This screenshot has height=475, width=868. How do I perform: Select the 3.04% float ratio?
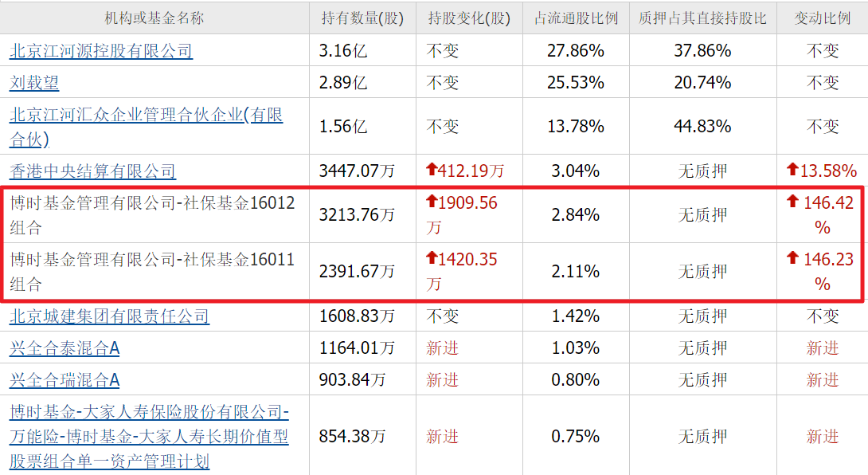576,171
